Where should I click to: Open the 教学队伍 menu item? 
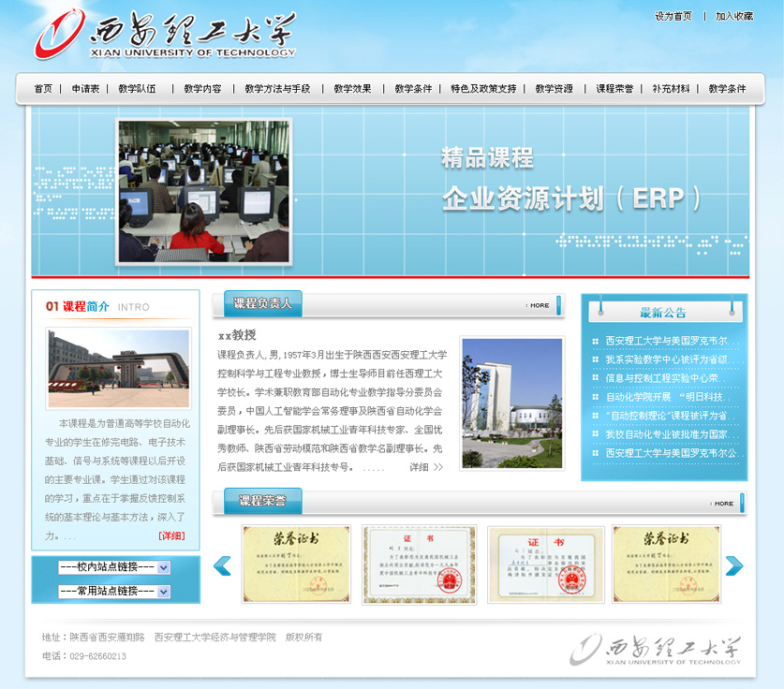point(137,89)
